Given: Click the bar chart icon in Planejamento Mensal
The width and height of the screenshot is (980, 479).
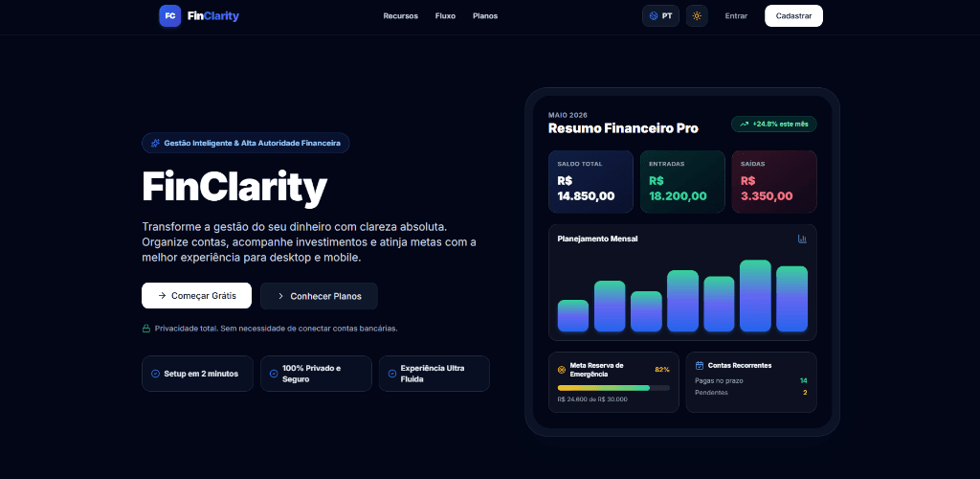Looking at the screenshot, I should tap(803, 239).
